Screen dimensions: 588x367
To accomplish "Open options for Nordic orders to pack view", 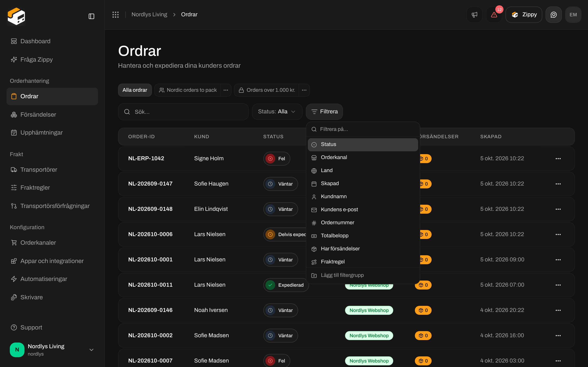I will click(226, 90).
